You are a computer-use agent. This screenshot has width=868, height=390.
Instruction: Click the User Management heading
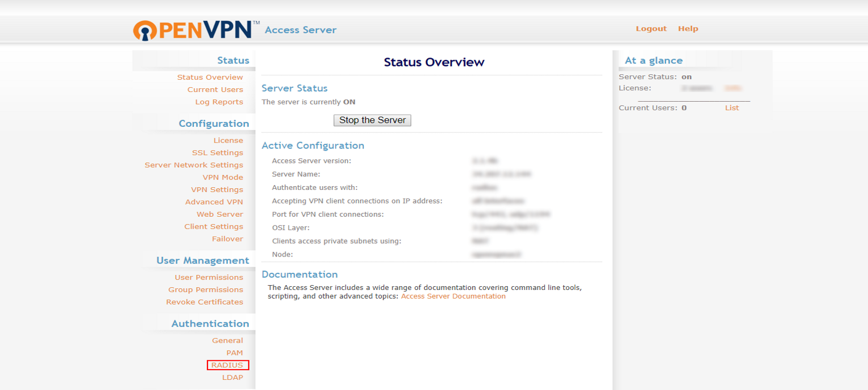[x=203, y=261]
